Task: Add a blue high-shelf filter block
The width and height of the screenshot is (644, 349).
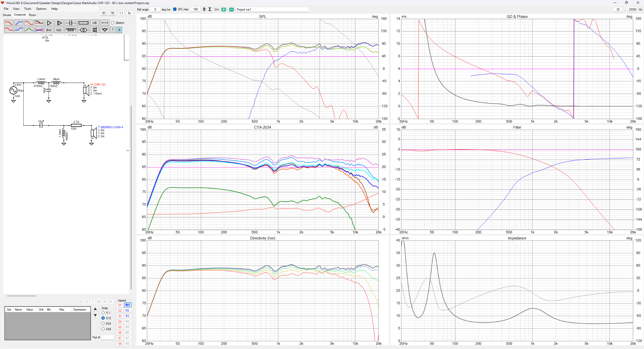Action: point(19,30)
